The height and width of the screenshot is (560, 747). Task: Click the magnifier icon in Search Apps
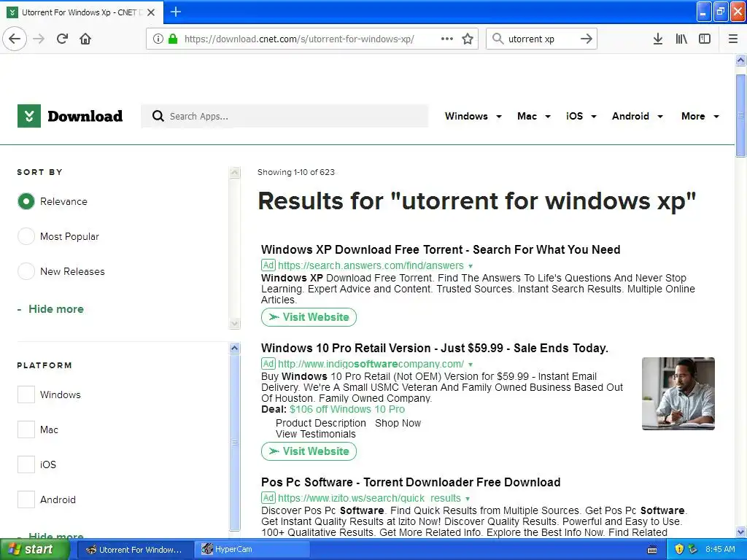click(158, 116)
